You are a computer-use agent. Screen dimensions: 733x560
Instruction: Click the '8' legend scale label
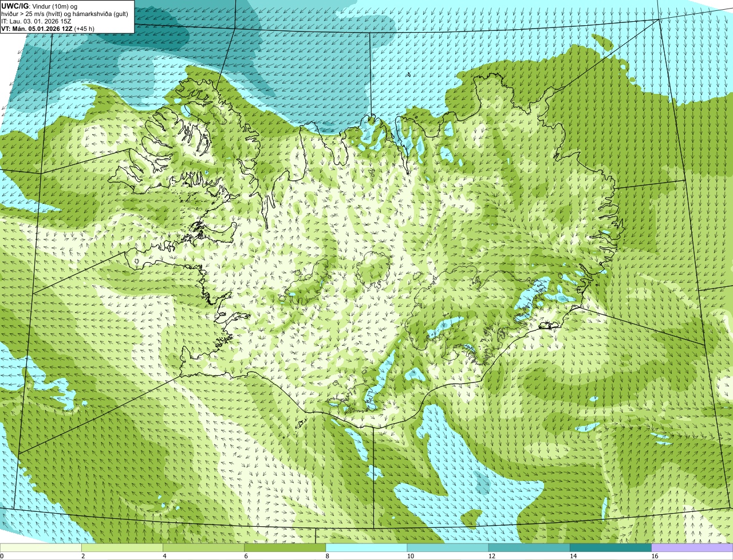pyautogui.click(x=328, y=556)
